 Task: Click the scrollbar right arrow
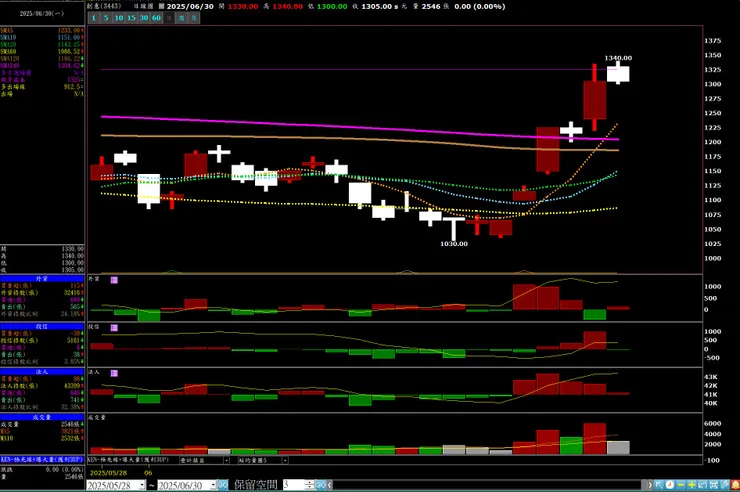pyautogui.click(x=650, y=485)
